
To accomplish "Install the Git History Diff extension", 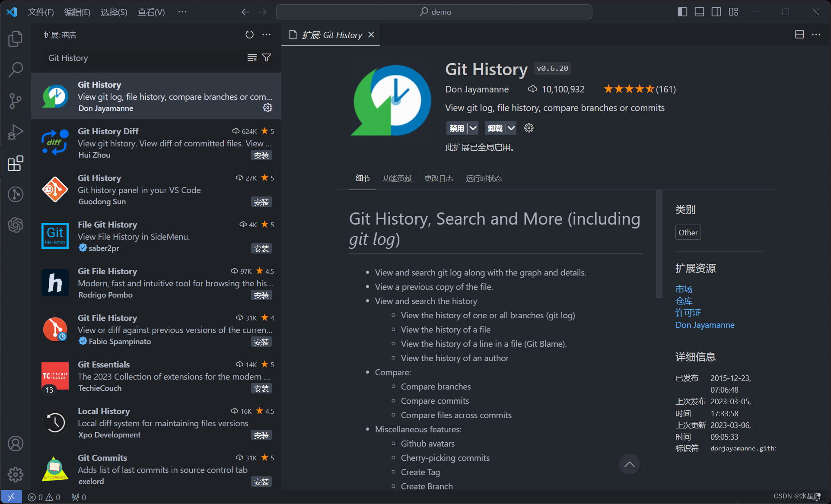I will pos(261,155).
